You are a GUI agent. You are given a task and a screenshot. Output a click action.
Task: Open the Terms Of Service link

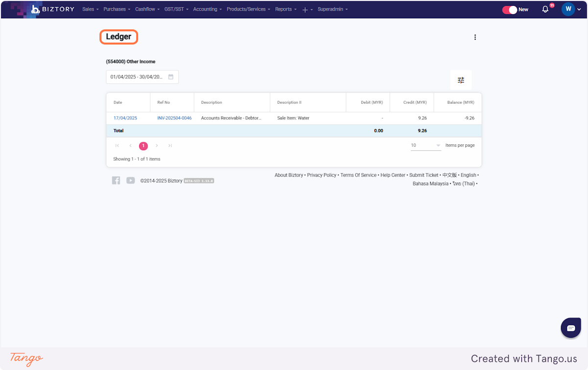(359, 175)
